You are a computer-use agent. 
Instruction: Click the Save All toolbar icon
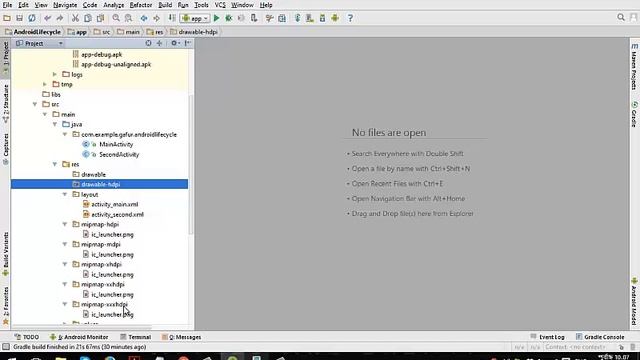19,18
